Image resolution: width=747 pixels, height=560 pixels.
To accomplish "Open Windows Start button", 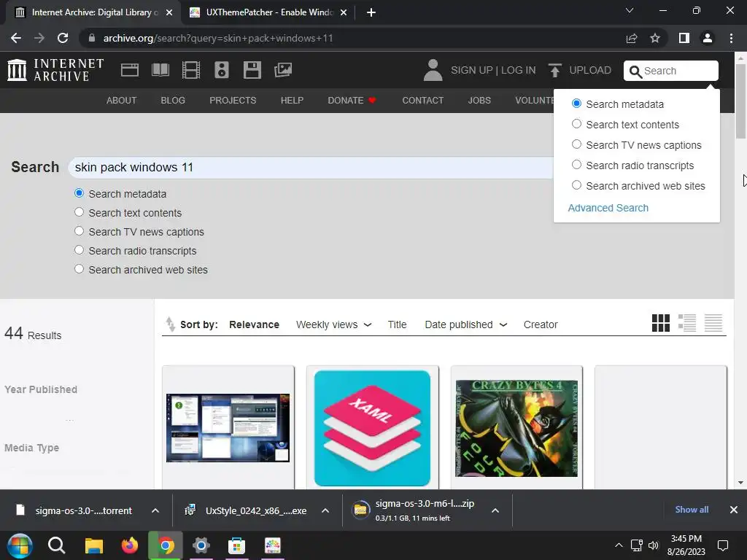I will click(x=20, y=545).
